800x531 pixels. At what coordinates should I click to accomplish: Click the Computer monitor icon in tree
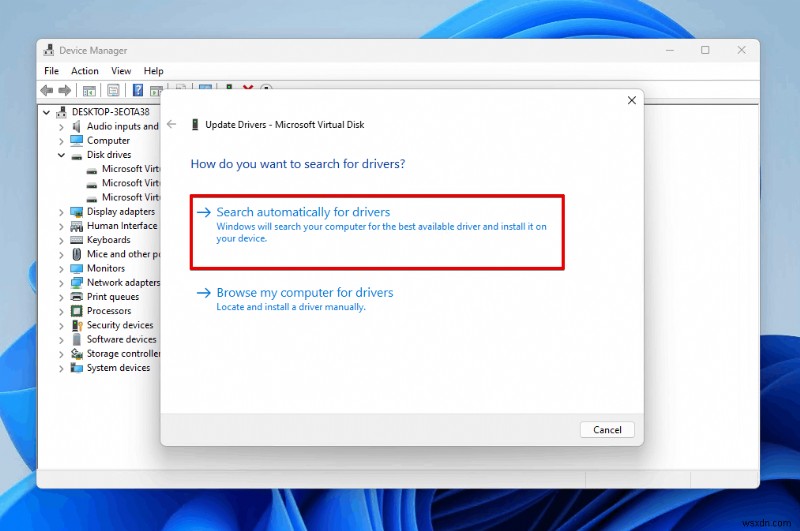tap(77, 140)
